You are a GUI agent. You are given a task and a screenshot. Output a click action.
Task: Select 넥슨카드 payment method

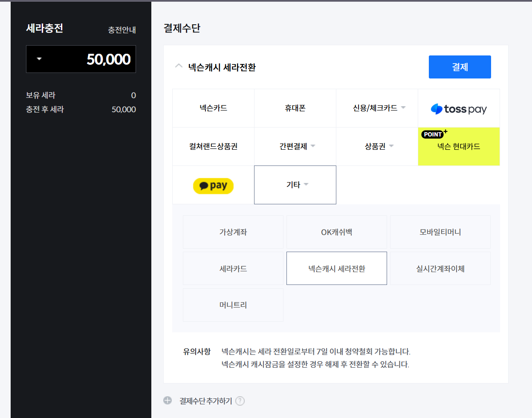[213, 108]
